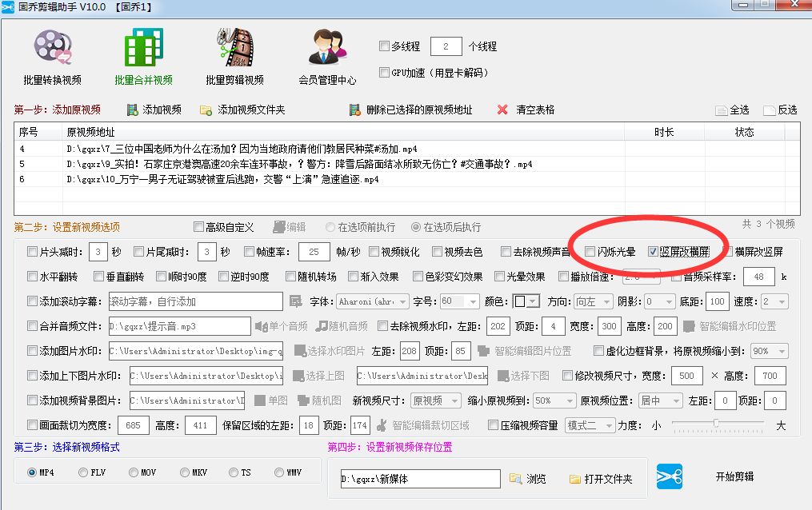Click 原视频地址 column header
Screen dimensions: 812x510
click(x=343, y=132)
